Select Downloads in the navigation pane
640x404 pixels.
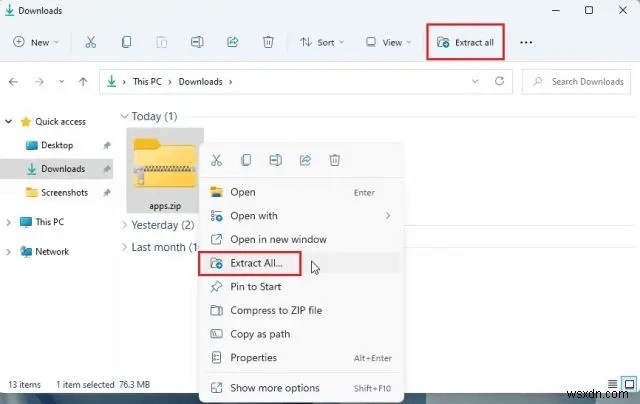pos(63,169)
